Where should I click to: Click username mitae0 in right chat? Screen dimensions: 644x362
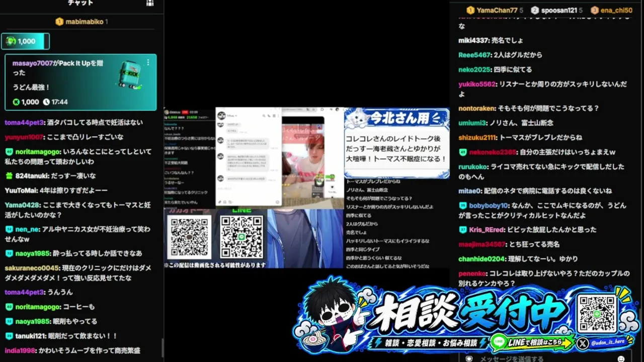point(470,191)
